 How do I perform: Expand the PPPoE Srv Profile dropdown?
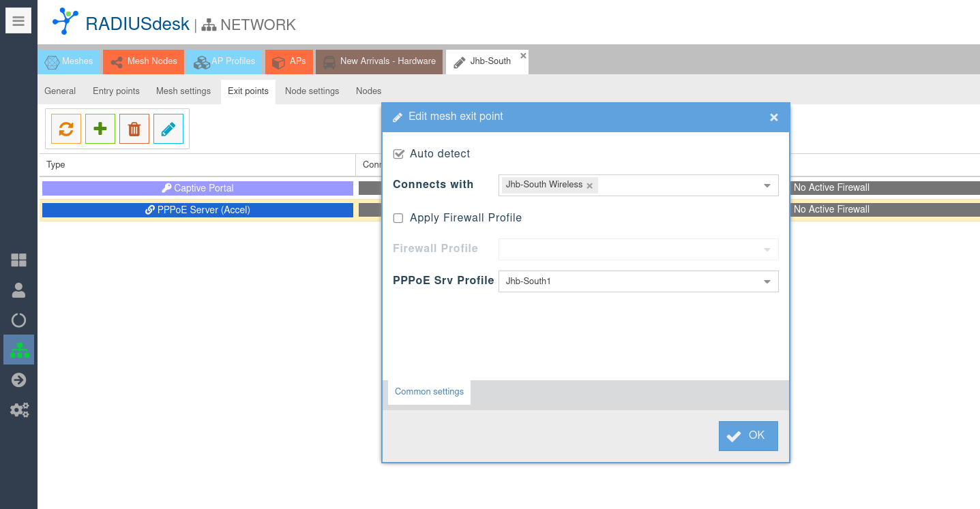(x=767, y=281)
